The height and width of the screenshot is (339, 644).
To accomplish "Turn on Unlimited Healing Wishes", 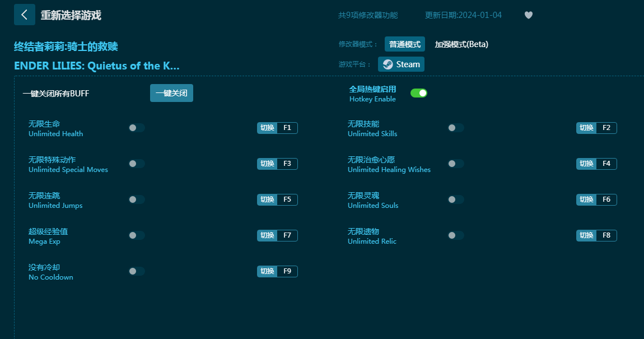I will coord(456,164).
